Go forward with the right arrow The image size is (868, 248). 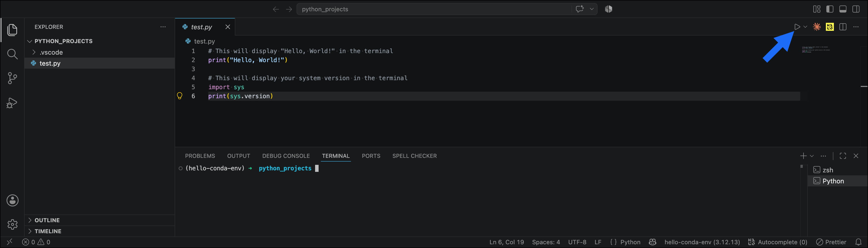[289, 9]
